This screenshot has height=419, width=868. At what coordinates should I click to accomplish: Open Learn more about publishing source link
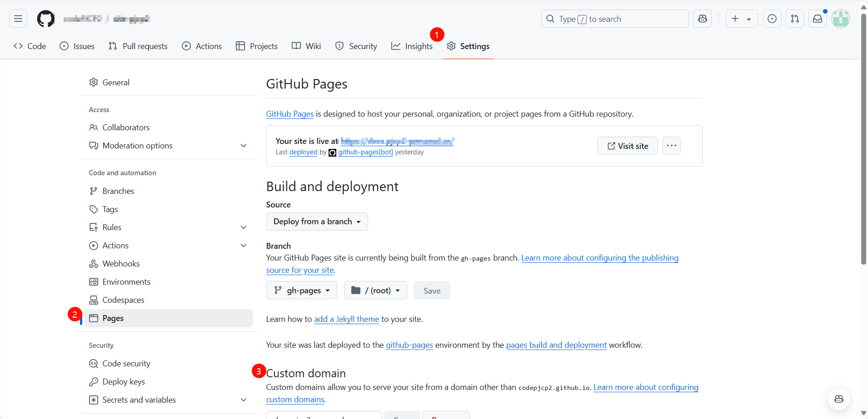click(600, 258)
